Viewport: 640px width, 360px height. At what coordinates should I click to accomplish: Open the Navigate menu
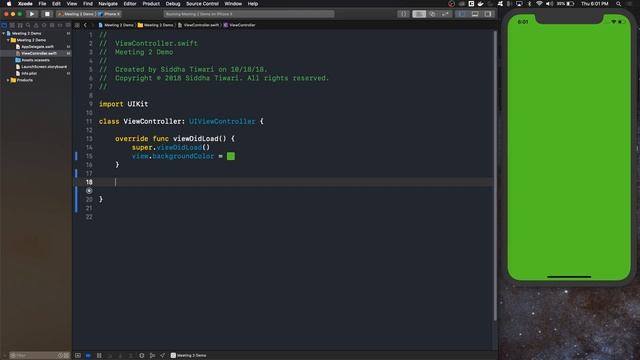point(108,4)
